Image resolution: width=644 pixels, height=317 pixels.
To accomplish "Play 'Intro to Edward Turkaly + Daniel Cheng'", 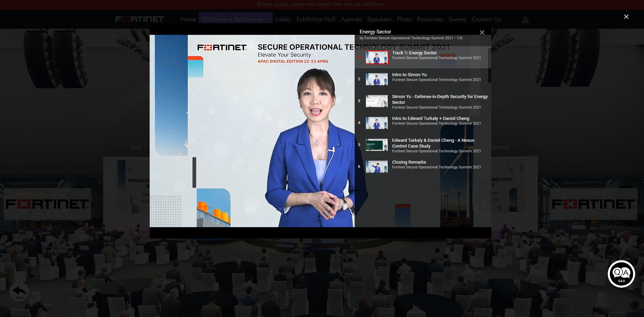I will click(x=430, y=118).
